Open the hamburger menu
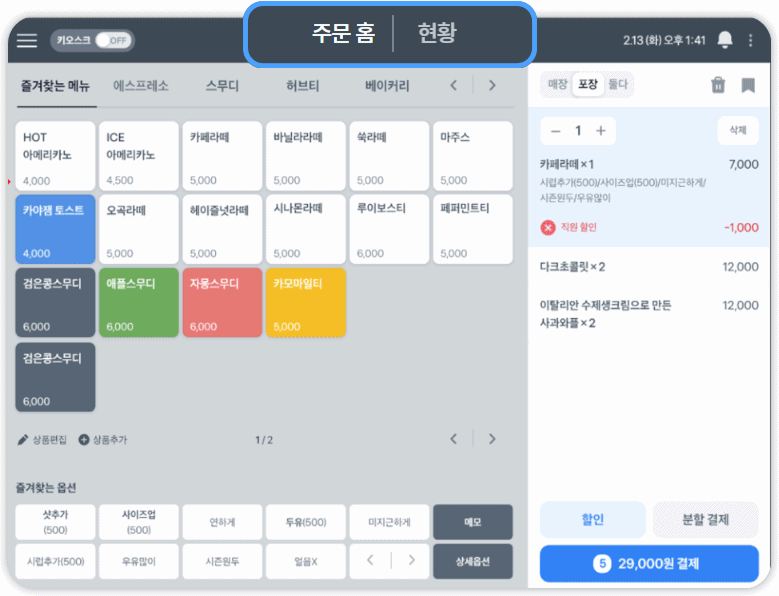The height and width of the screenshot is (596, 779). (x=27, y=40)
